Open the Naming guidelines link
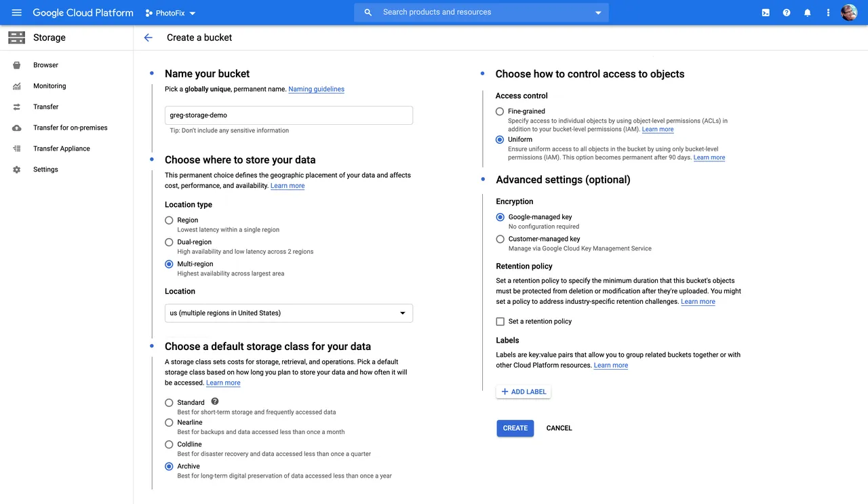 pyautogui.click(x=316, y=89)
